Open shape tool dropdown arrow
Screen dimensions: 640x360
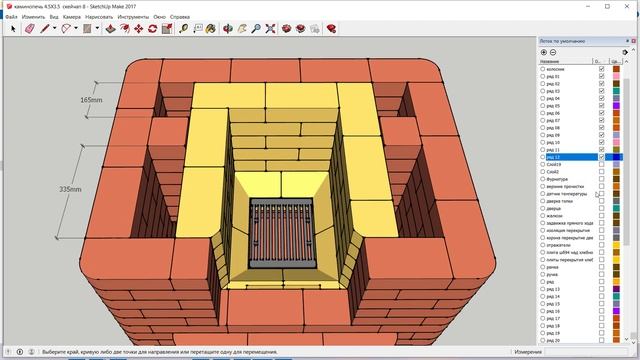click(x=97, y=29)
